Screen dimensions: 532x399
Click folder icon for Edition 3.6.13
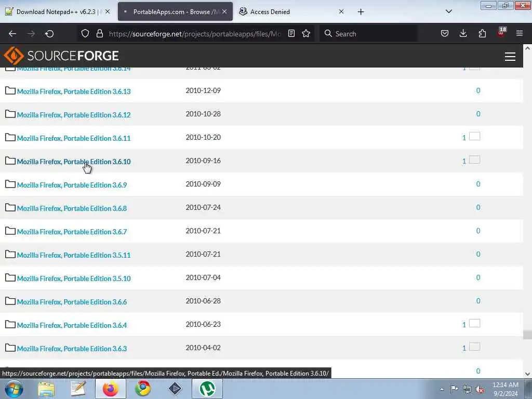(x=10, y=90)
